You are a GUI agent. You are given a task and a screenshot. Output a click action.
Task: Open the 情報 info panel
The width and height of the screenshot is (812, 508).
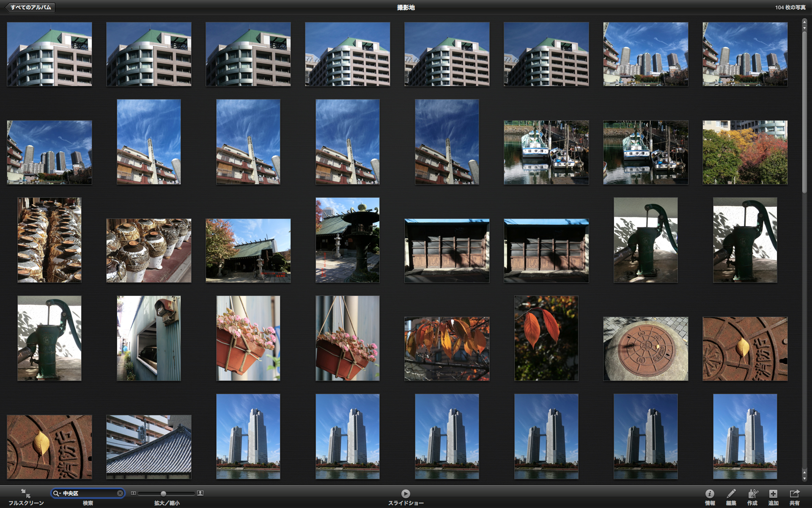click(x=710, y=494)
